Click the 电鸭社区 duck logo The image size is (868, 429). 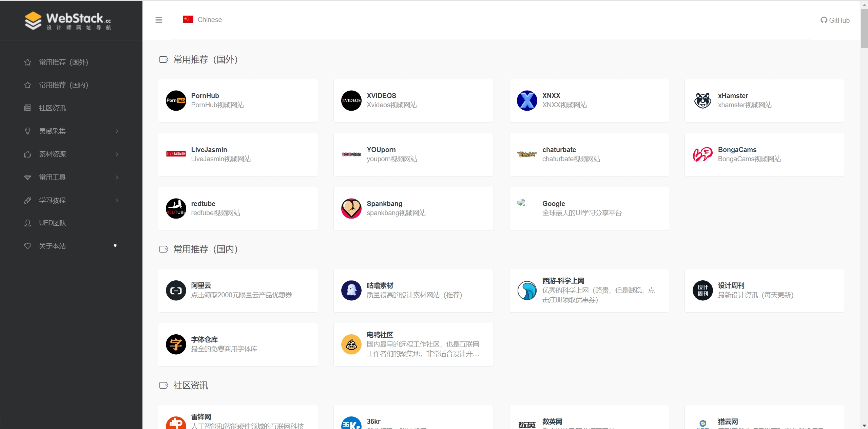(x=351, y=344)
